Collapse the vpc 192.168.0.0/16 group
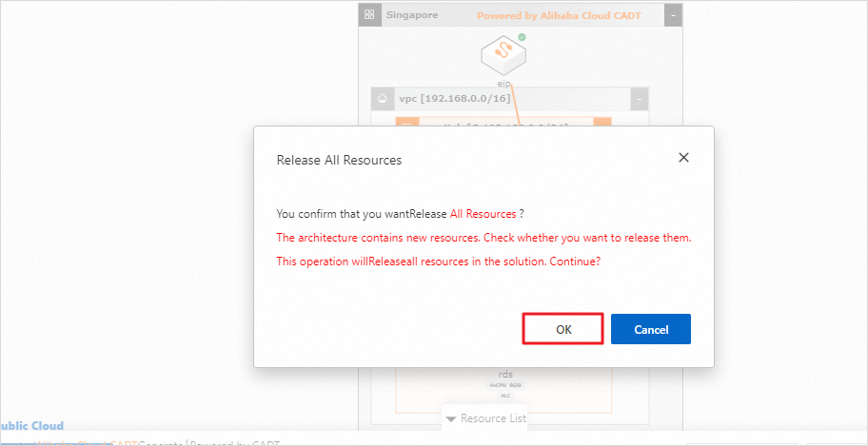 click(x=640, y=98)
